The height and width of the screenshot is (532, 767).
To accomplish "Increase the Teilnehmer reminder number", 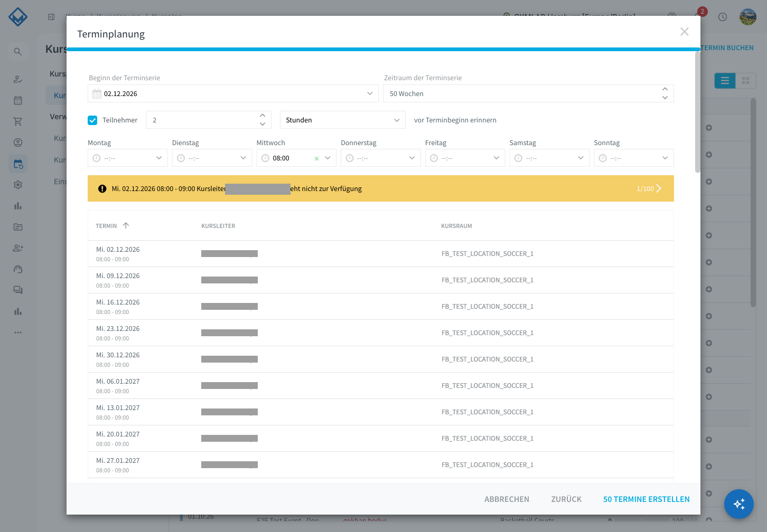I will click(x=263, y=116).
